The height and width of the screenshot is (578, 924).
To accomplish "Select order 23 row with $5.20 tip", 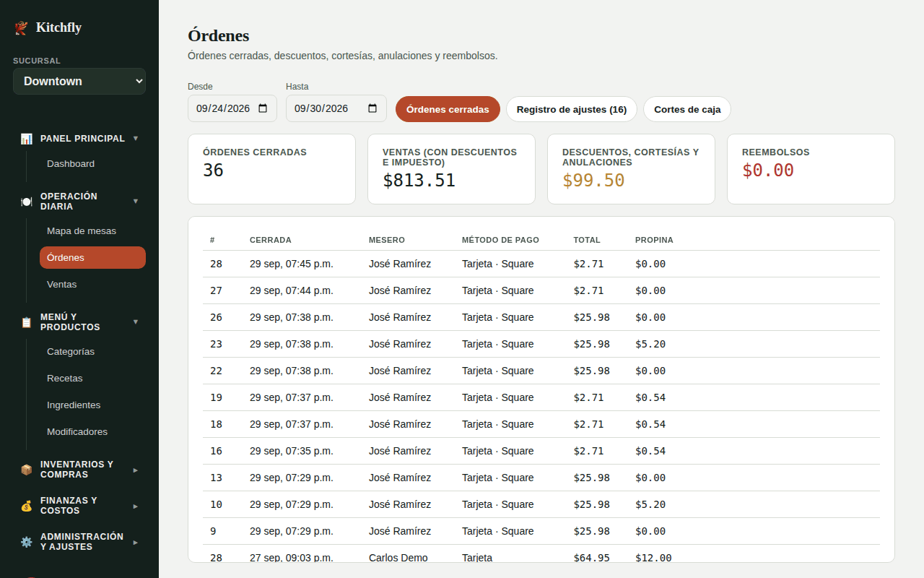I will pos(541,344).
